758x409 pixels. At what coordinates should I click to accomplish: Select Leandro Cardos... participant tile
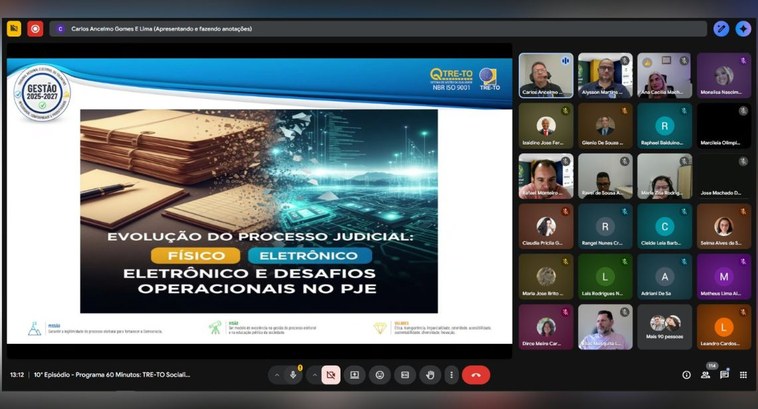[724, 327]
